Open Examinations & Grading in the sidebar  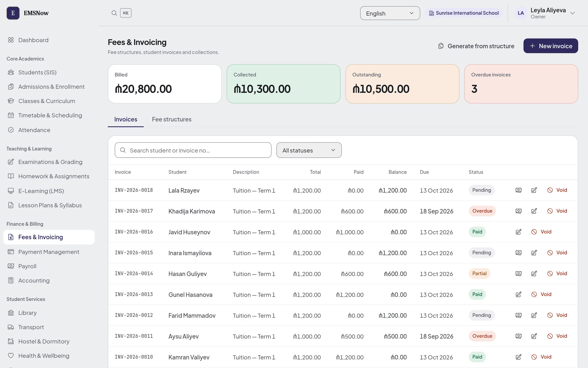(x=49, y=162)
